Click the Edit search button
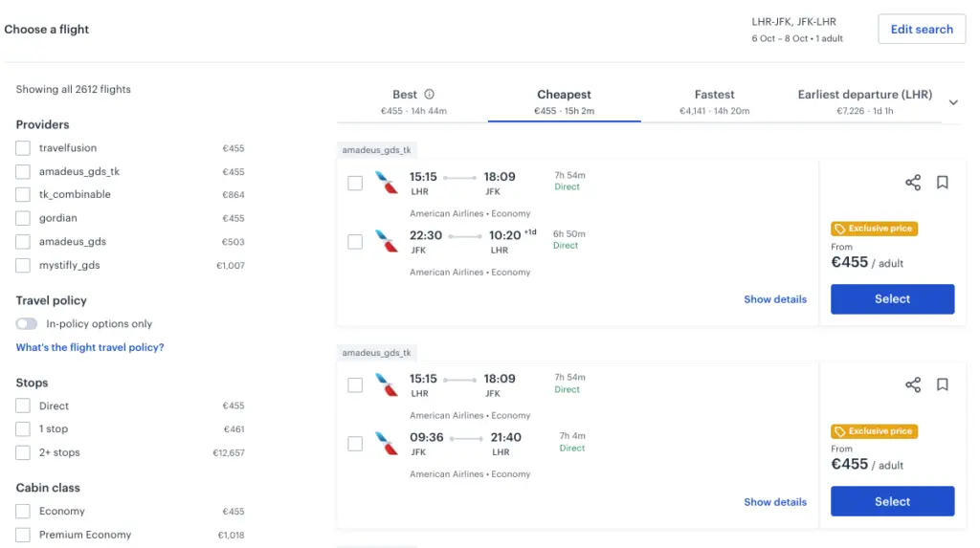Image resolution: width=980 pixels, height=548 pixels. (x=922, y=30)
